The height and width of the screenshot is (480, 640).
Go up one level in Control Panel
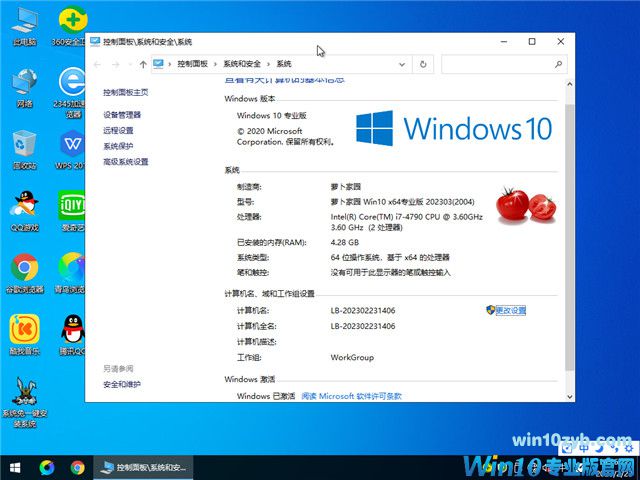[143, 64]
